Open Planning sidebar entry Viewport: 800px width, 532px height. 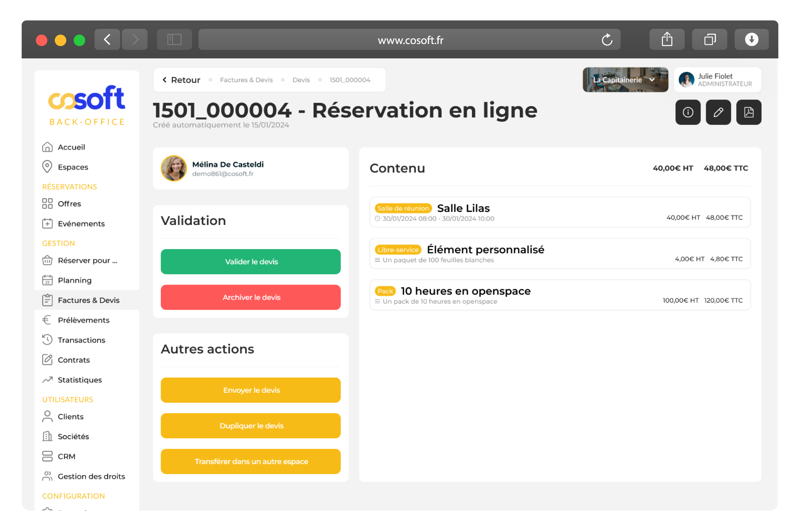[x=87, y=280]
